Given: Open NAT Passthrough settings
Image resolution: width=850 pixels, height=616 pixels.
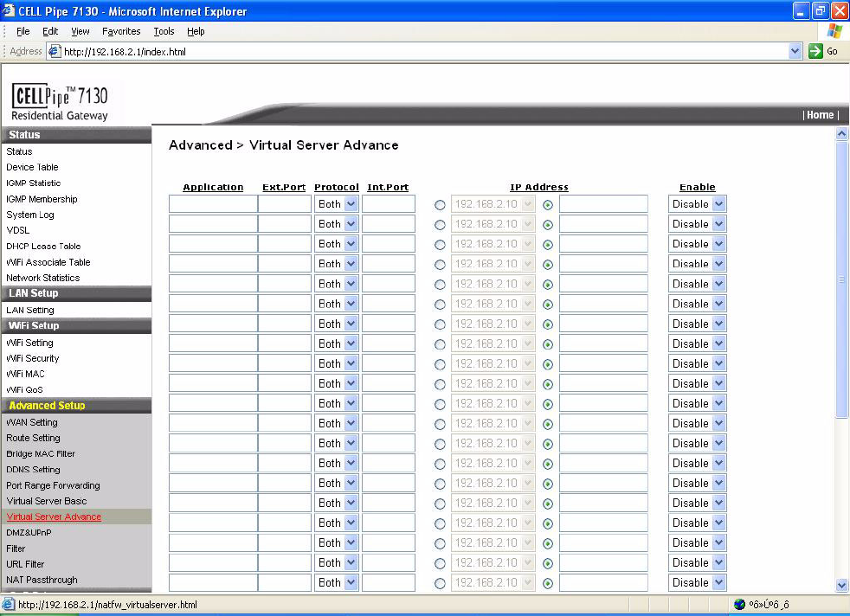Looking at the screenshot, I should [x=42, y=580].
